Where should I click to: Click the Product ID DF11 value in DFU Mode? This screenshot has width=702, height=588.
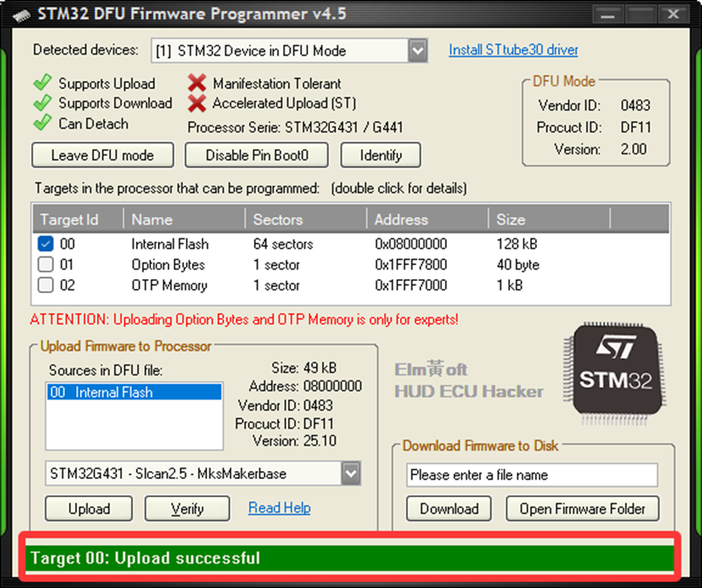pos(636,127)
